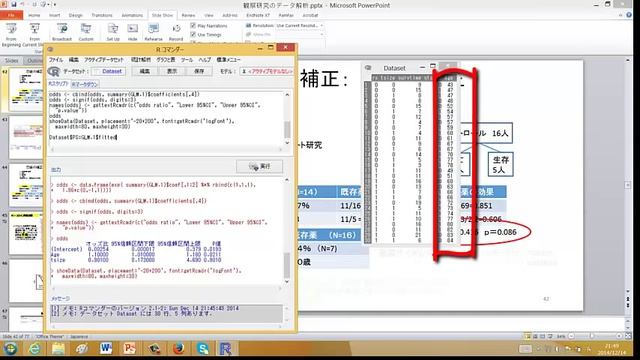Click 編集 dataset edit button
This screenshot has width=640, height=360.
[144, 71]
